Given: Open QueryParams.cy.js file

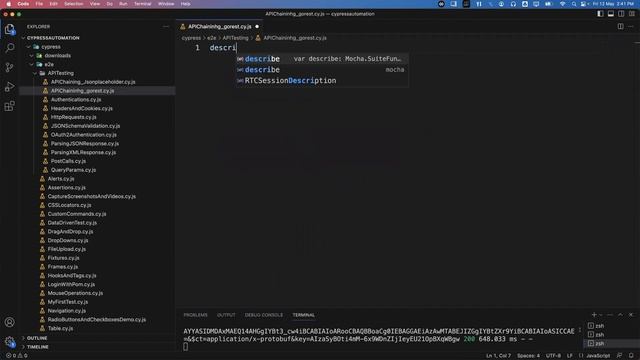Looking at the screenshot, I should tap(73, 170).
